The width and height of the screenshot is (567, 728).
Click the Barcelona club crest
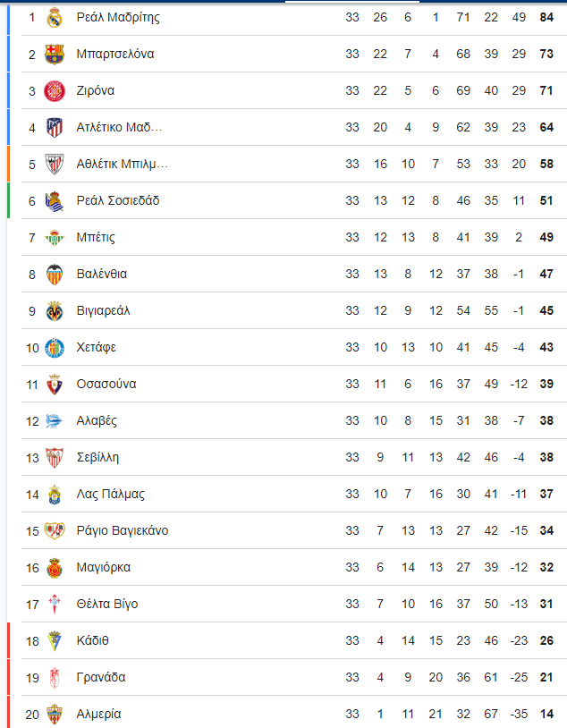pyautogui.click(x=55, y=54)
